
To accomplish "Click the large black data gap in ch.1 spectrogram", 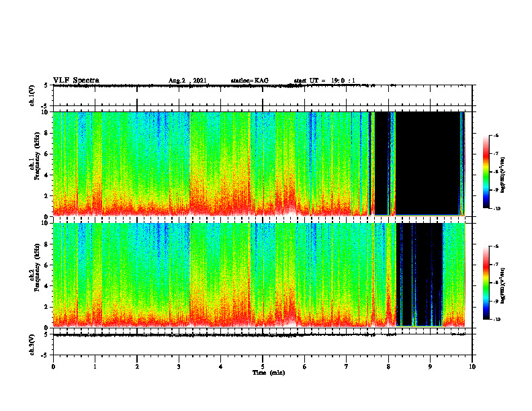I will click(x=427, y=163).
